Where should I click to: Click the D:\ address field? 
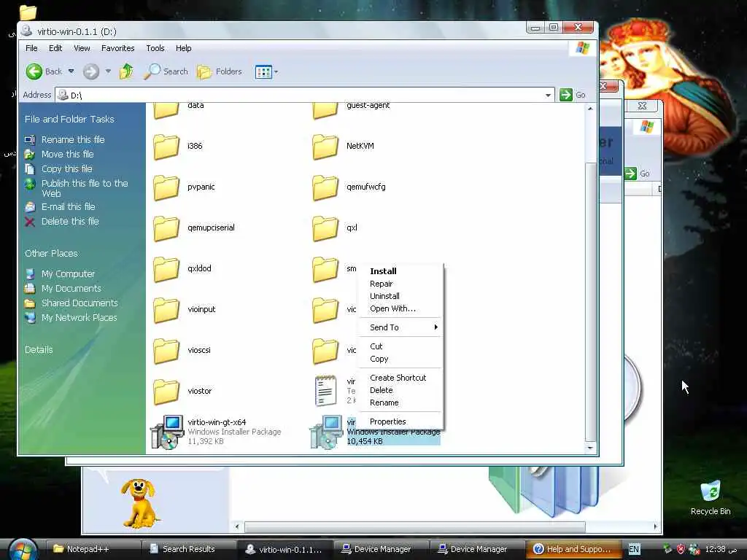(305, 96)
